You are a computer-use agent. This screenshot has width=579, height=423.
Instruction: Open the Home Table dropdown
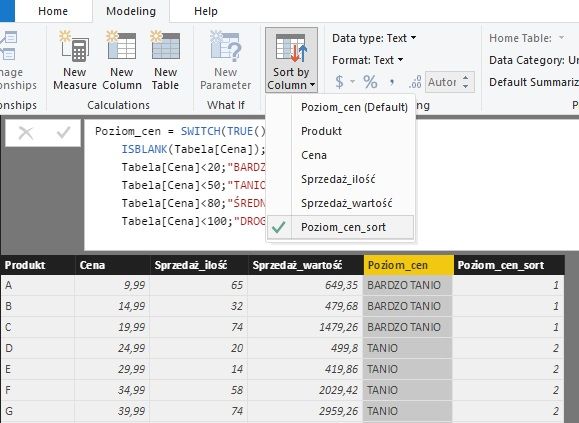(527, 38)
